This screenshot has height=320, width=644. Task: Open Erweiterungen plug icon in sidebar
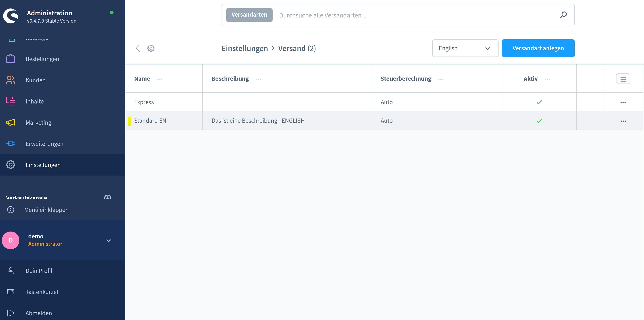pos(10,144)
